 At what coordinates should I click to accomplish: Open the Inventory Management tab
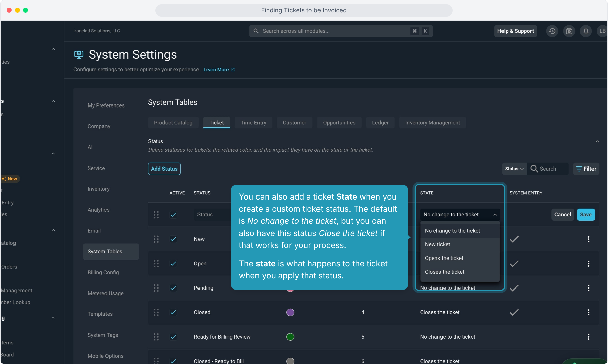pyautogui.click(x=432, y=123)
